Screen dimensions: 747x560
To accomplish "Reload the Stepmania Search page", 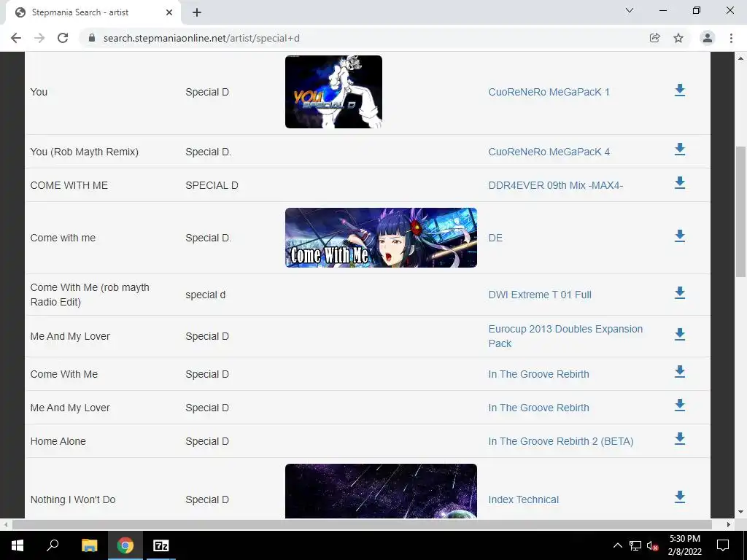I will click(x=63, y=38).
